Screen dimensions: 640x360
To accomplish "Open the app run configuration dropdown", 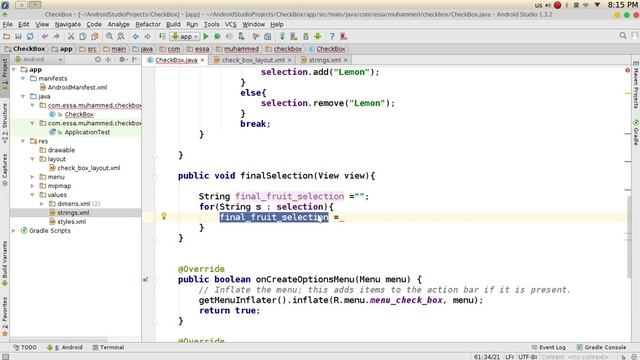I will [x=185, y=36].
